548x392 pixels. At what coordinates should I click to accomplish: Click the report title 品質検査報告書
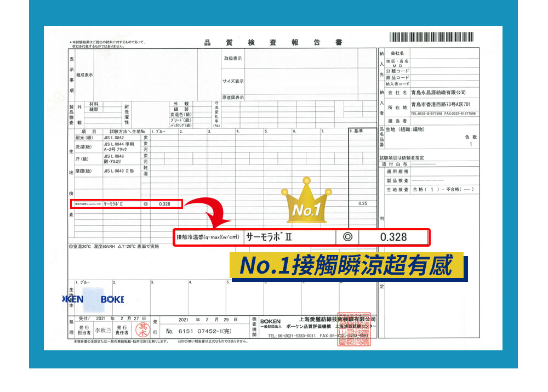[273, 42]
